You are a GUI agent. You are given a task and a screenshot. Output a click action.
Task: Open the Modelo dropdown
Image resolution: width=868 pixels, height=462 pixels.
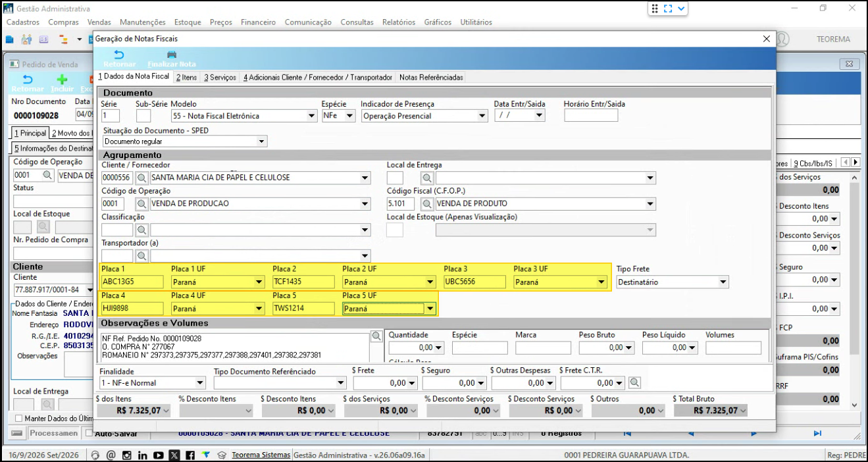(x=312, y=116)
